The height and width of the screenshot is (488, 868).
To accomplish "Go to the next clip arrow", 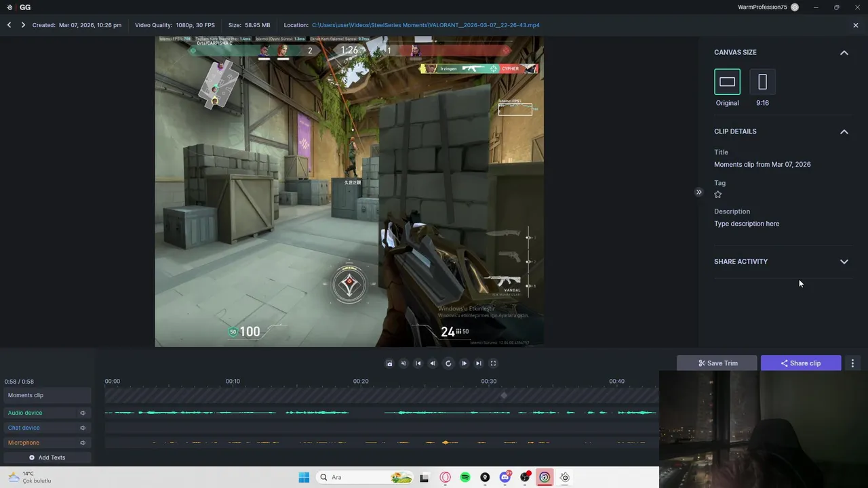I will 23,25.
